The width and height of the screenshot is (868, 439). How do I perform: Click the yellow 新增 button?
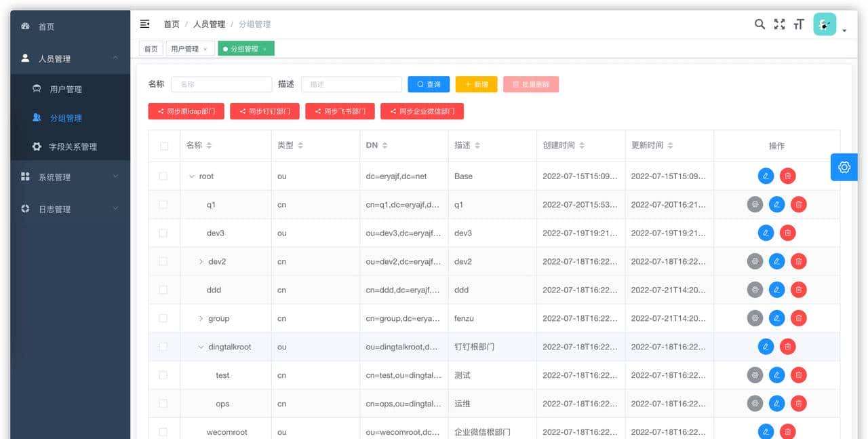coord(476,83)
